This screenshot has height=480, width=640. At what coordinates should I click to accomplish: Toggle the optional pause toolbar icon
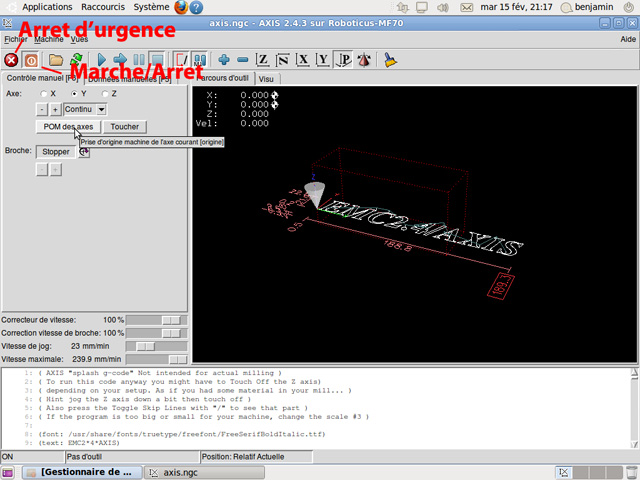coord(200,60)
